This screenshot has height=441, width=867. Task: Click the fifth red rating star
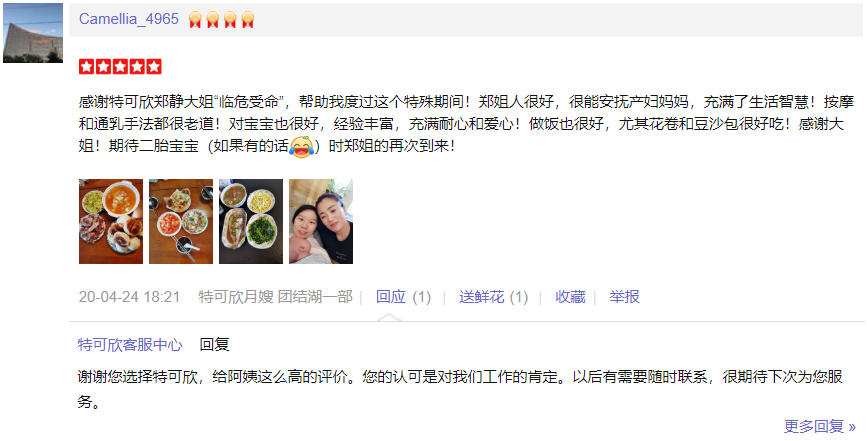click(x=154, y=67)
